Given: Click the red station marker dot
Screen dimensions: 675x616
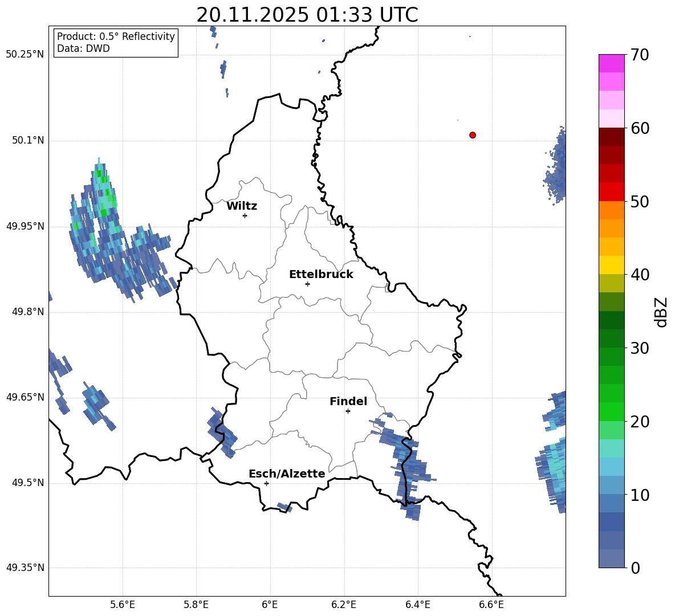Looking at the screenshot, I should coord(472,135).
